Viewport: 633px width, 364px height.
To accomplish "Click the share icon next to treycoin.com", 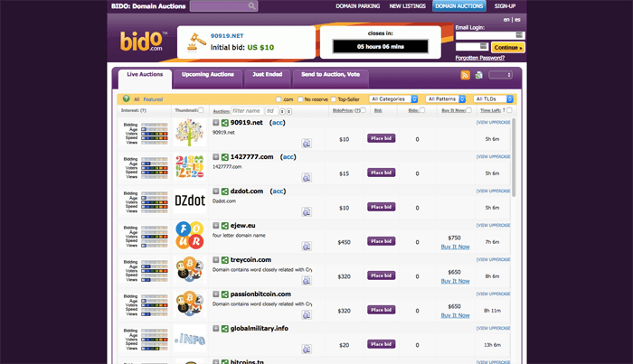I will coord(225,259).
